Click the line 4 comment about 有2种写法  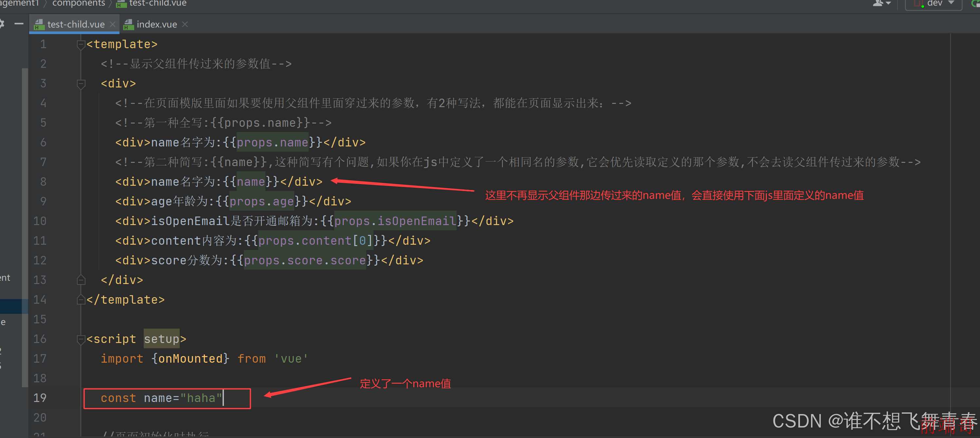click(x=373, y=103)
